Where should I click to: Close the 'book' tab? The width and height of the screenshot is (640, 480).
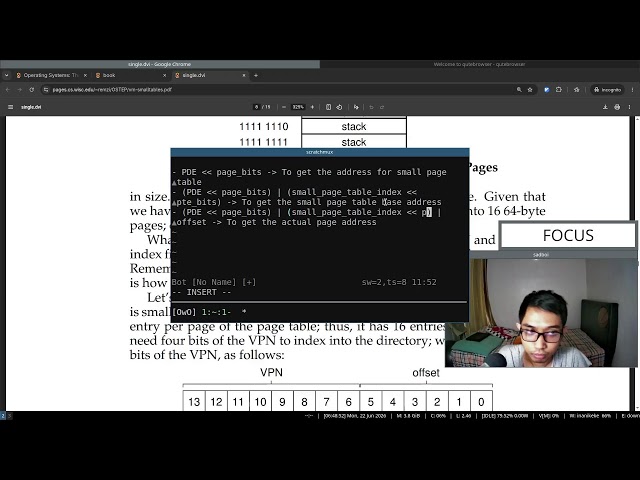164,75
